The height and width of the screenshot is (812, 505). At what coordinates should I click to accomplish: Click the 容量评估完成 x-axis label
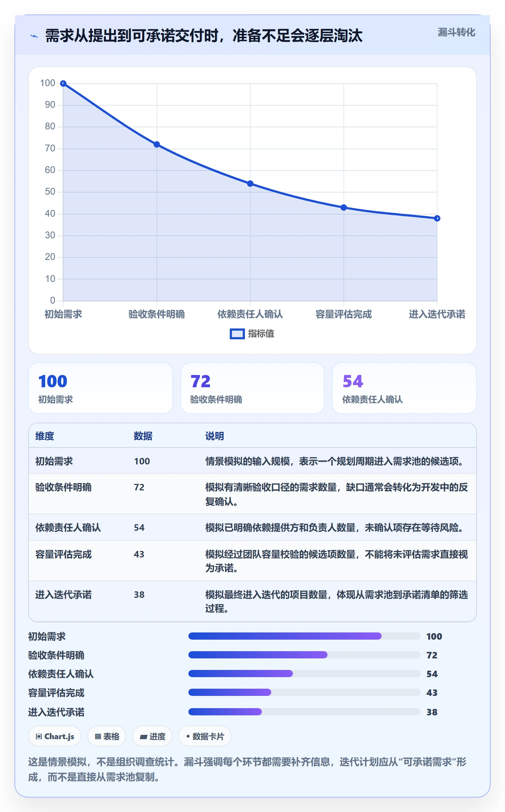(344, 314)
